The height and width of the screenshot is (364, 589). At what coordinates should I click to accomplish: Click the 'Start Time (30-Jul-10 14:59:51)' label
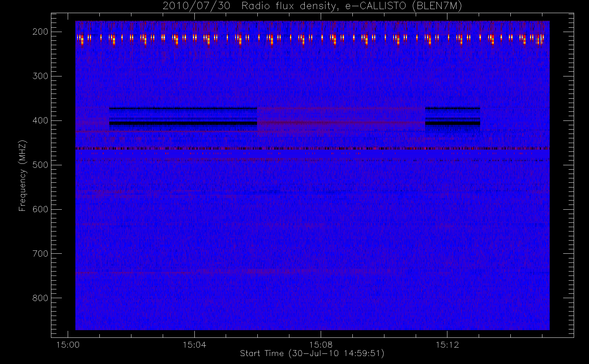[x=312, y=353]
